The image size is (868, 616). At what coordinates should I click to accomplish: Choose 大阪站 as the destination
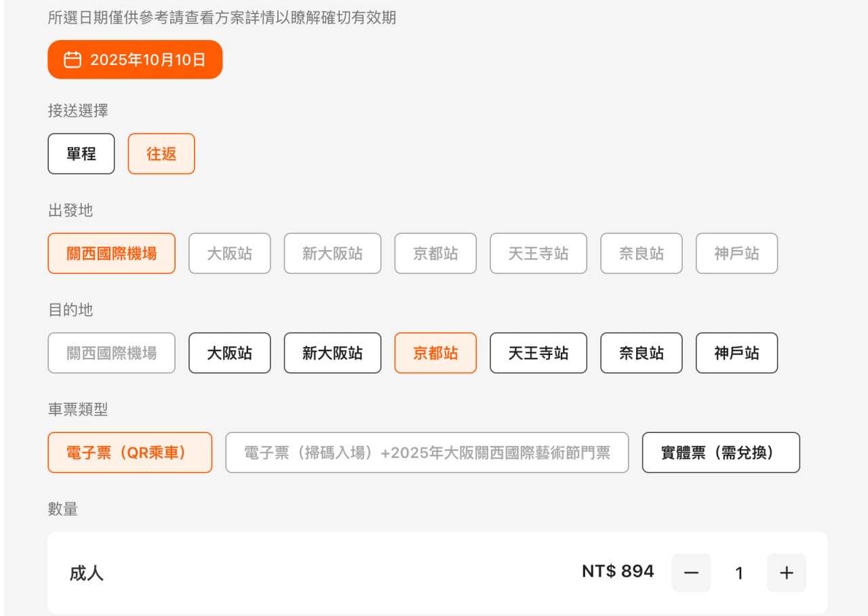click(229, 352)
